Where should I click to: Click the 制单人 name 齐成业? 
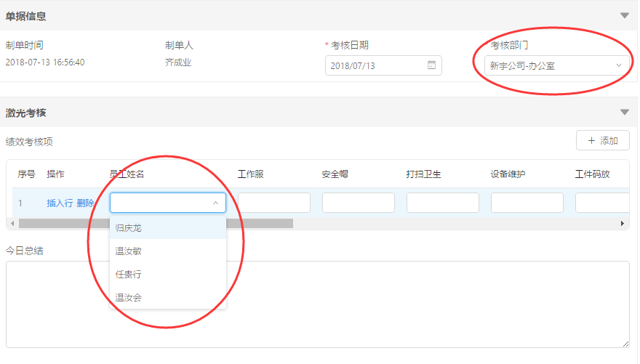178,62
